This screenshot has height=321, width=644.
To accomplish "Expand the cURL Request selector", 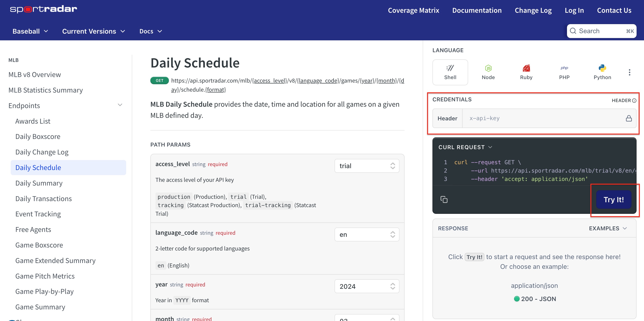I will click(x=465, y=147).
